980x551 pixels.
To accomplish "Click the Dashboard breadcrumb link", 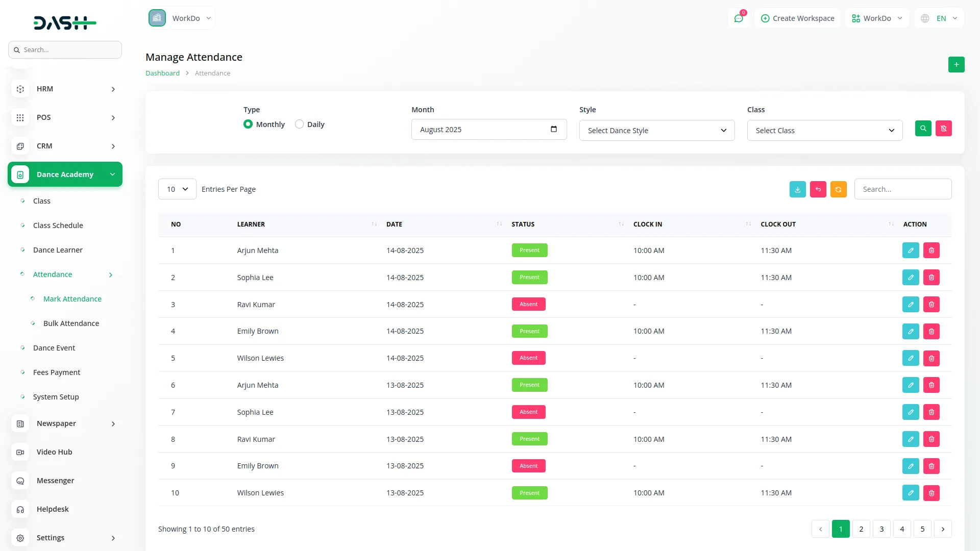I will tap(162, 73).
